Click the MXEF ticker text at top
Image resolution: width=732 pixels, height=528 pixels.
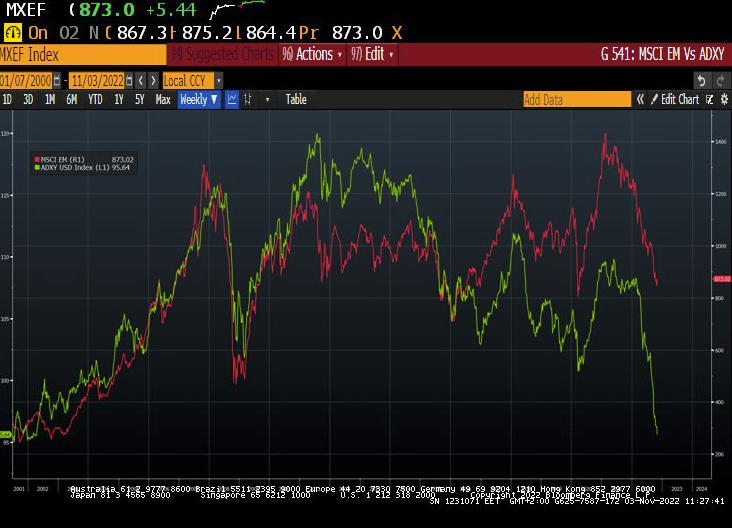(x=26, y=9)
